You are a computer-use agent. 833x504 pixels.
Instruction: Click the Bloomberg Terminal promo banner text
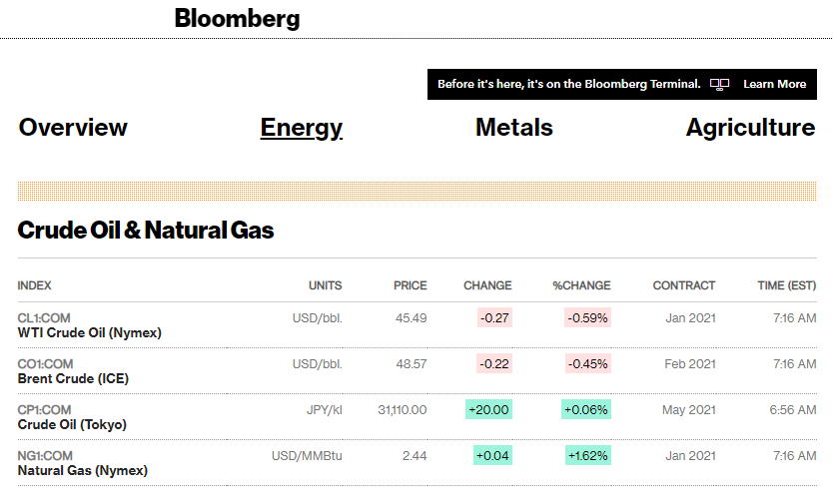(568, 85)
